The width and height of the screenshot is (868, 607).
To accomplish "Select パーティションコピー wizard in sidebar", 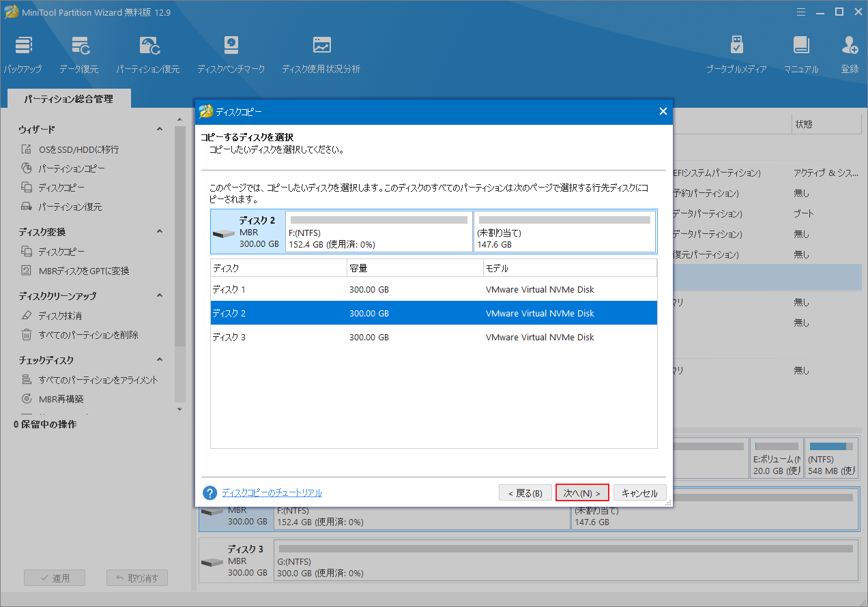I will pos(63,168).
